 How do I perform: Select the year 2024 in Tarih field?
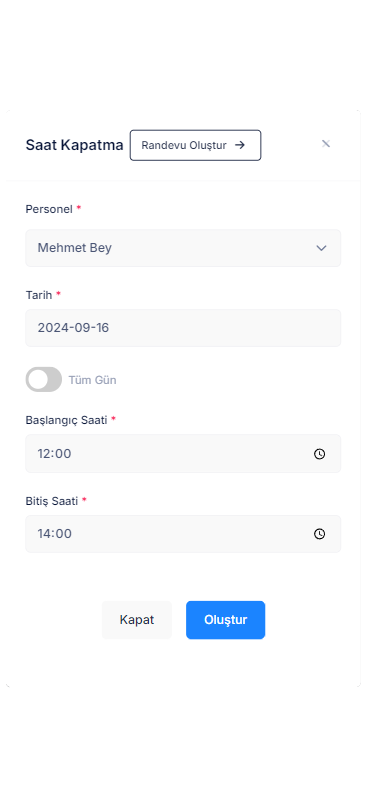tap(49, 328)
